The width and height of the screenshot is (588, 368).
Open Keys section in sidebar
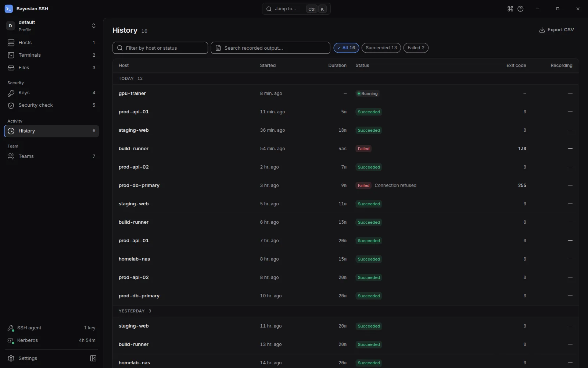tap(51, 93)
